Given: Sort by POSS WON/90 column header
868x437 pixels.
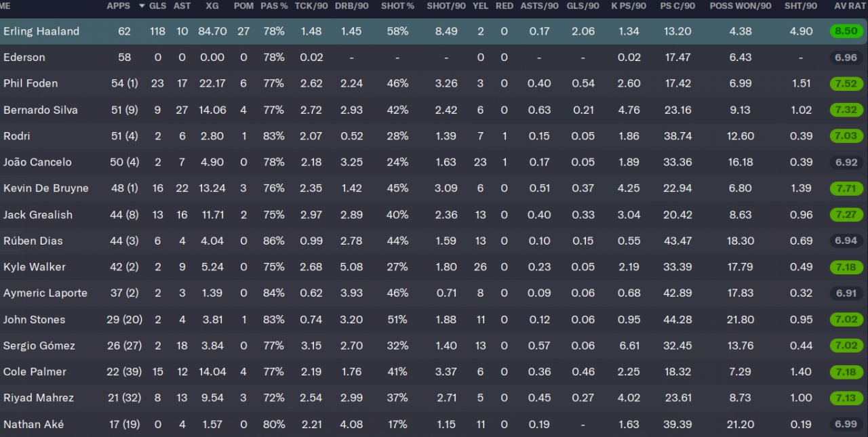Looking at the screenshot, I should tap(741, 6).
